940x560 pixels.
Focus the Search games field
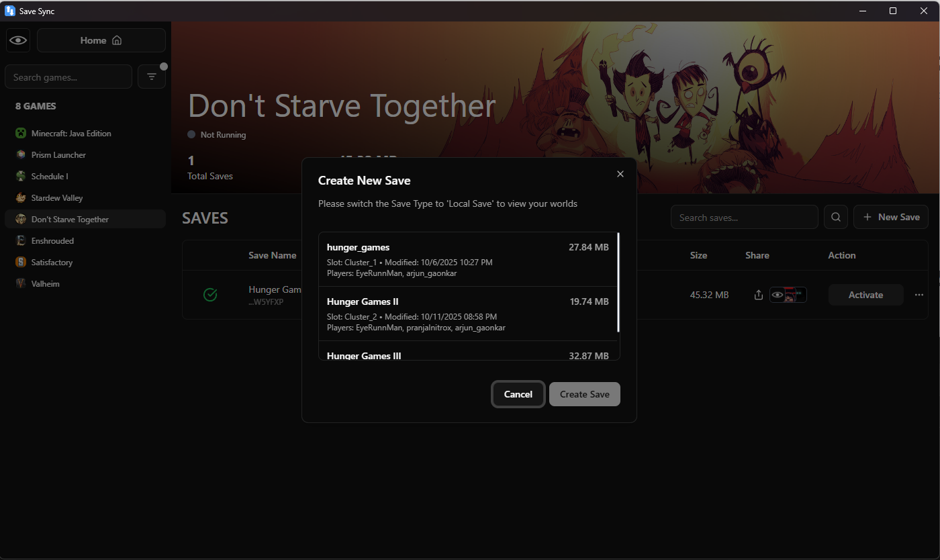68,77
